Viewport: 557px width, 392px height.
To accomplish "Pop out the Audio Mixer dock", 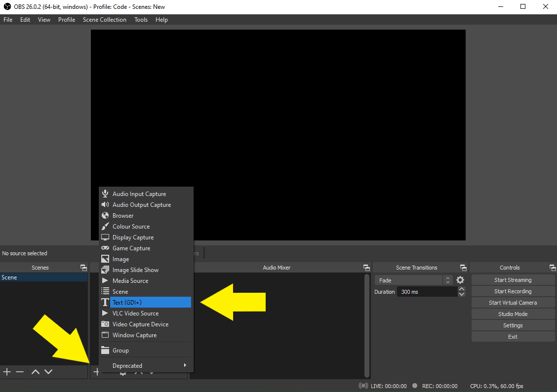I will [x=366, y=268].
